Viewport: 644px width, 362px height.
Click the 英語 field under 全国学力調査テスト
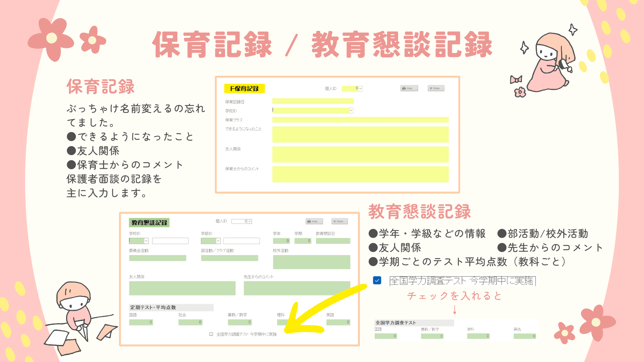click(525, 336)
